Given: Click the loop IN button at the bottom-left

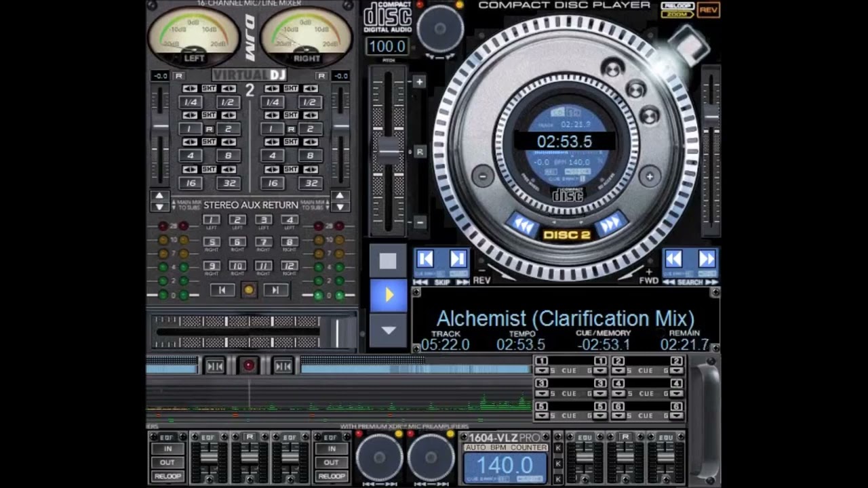Looking at the screenshot, I should (x=167, y=449).
